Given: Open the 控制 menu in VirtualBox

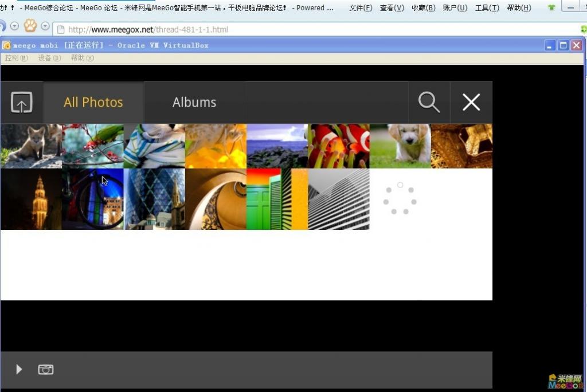Looking at the screenshot, I should click(x=16, y=57).
